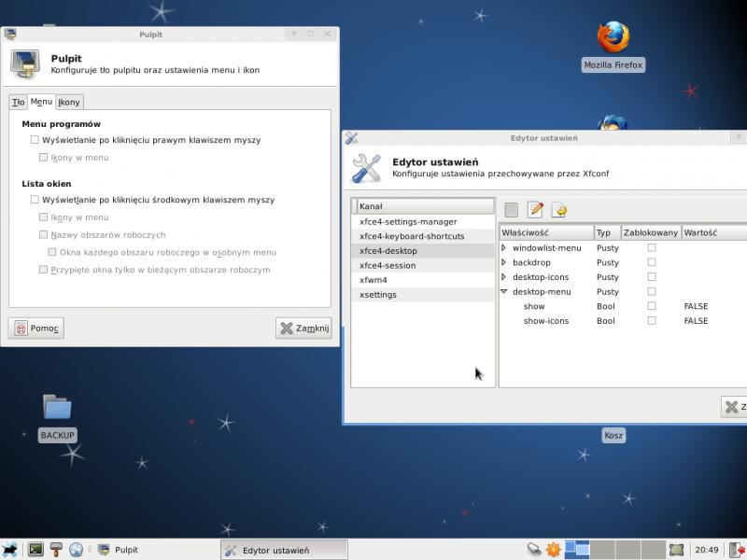
Task: Select the xfwm4 channel
Action: (x=373, y=280)
